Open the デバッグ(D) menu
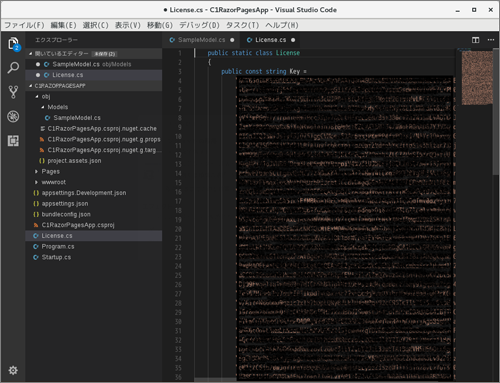Screen dimensions: 500x383 pyautogui.click(x=199, y=25)
